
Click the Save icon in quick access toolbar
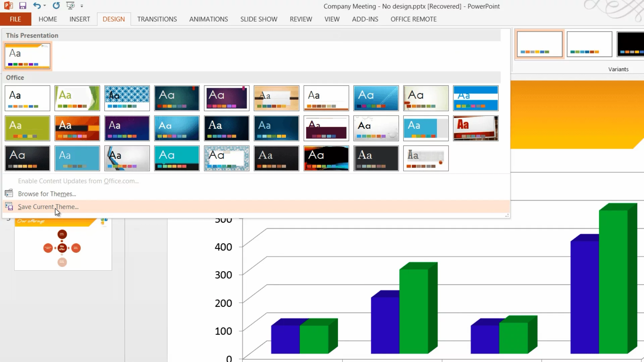pyautogui.click(x=22, y=6)
